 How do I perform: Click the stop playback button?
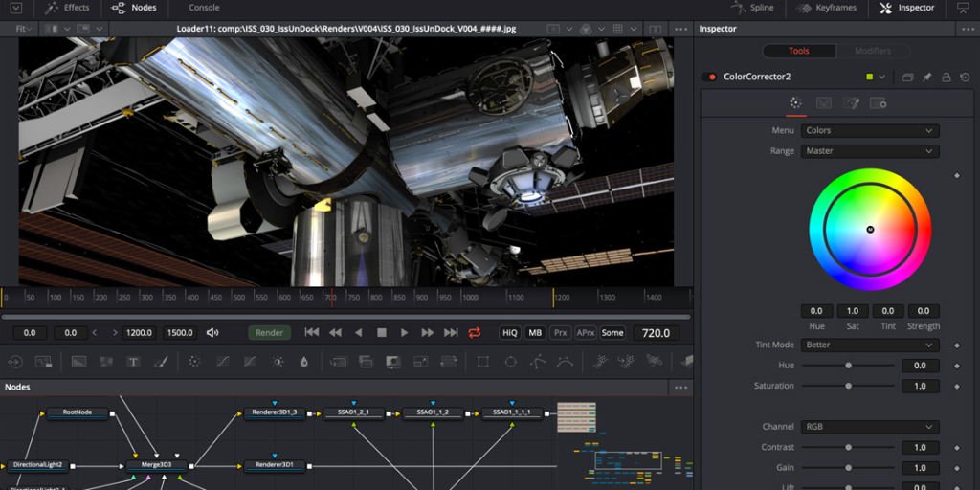tap(381, 332)
